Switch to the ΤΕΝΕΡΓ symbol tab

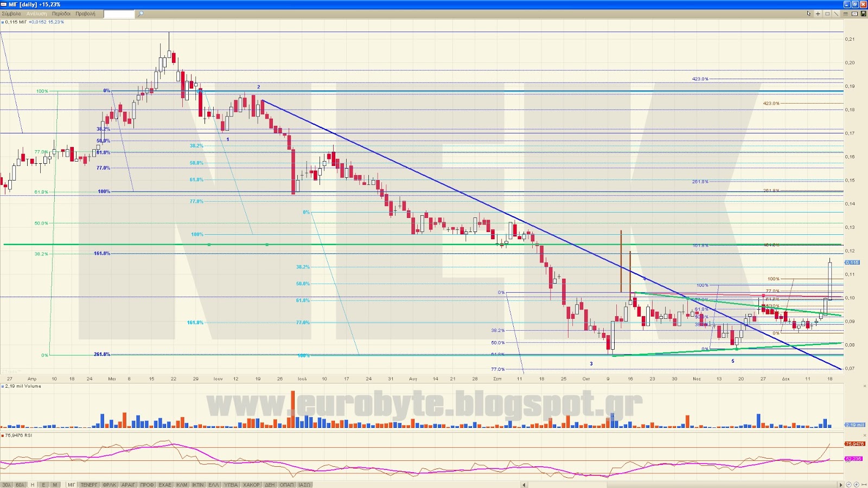pos(89,485)
